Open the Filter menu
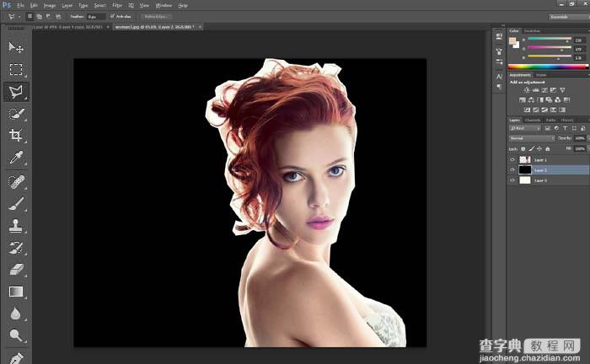 point(117,6)
